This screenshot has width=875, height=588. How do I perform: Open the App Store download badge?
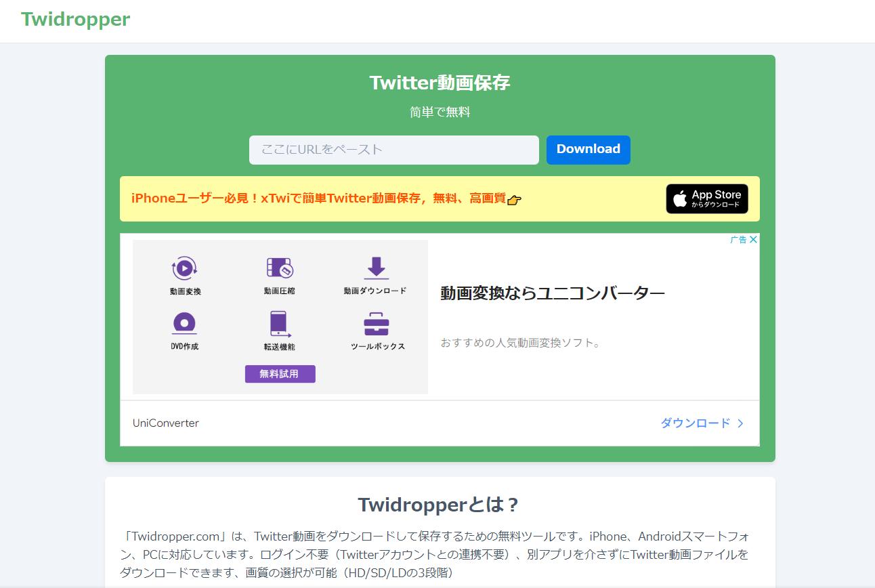707,199
